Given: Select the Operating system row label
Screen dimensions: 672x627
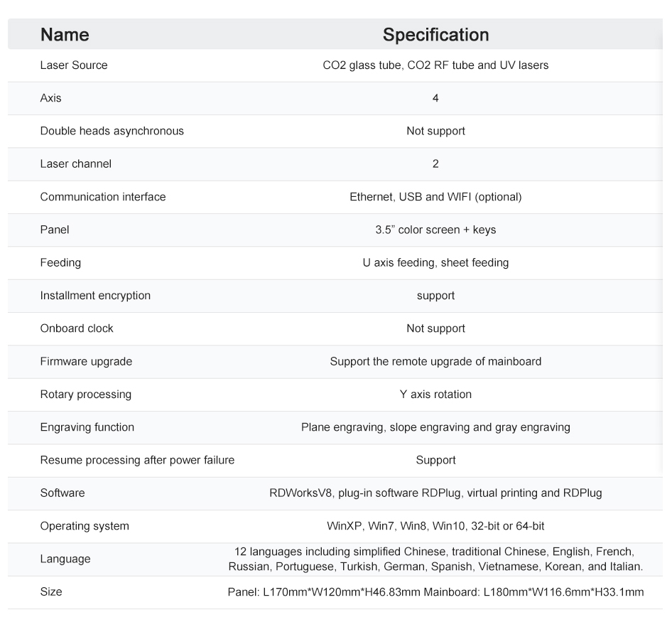Looking at the screenshot, I should [85, 526].
